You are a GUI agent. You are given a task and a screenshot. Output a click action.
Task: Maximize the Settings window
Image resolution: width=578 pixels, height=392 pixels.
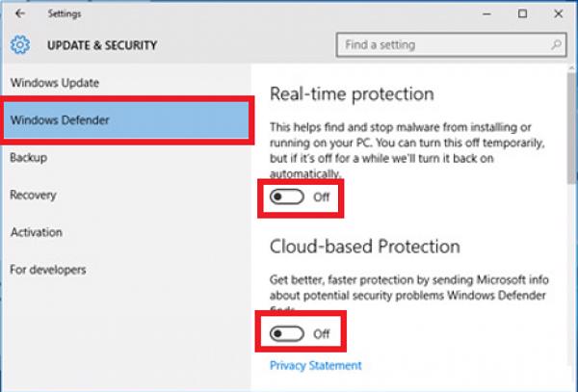[x=522, y=14]
